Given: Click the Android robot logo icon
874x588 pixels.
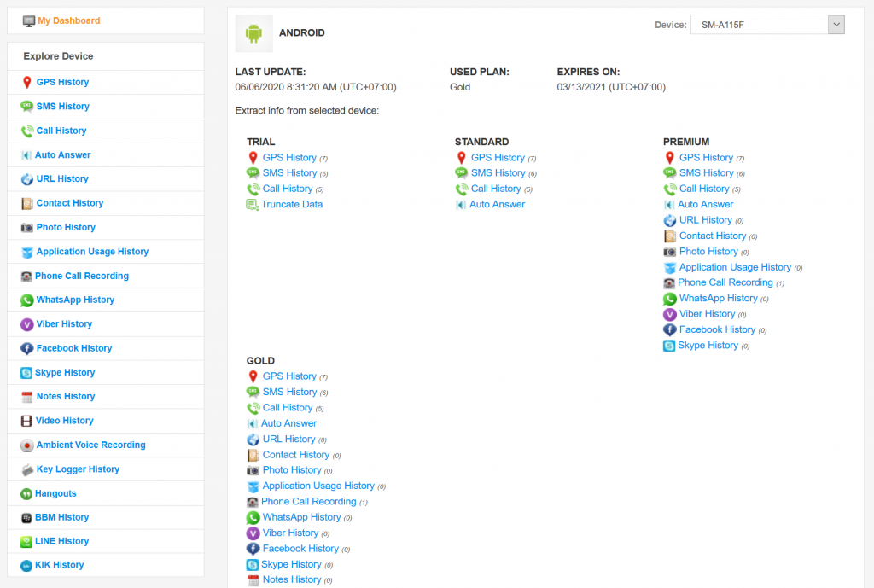Looking at the screenshot, I should [253, 33].
